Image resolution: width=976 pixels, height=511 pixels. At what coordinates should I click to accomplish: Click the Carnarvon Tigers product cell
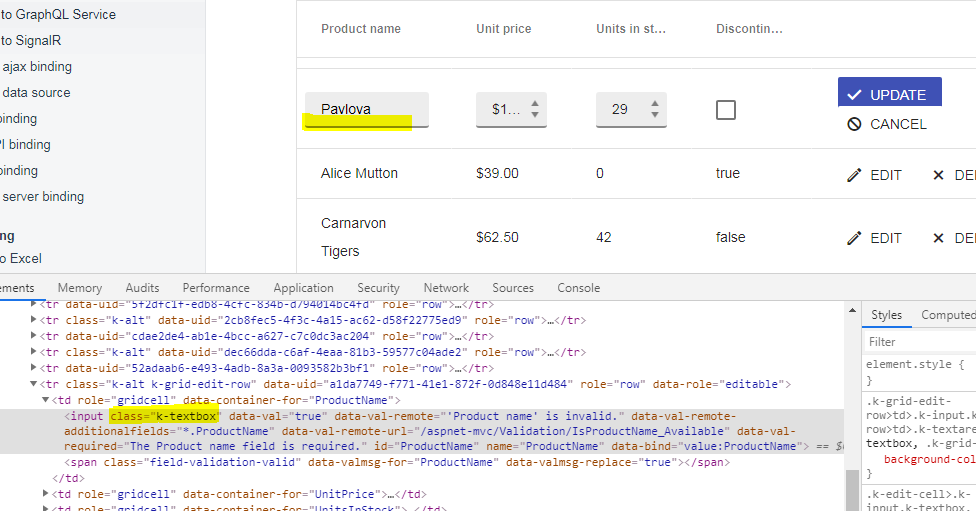point(354,237)
